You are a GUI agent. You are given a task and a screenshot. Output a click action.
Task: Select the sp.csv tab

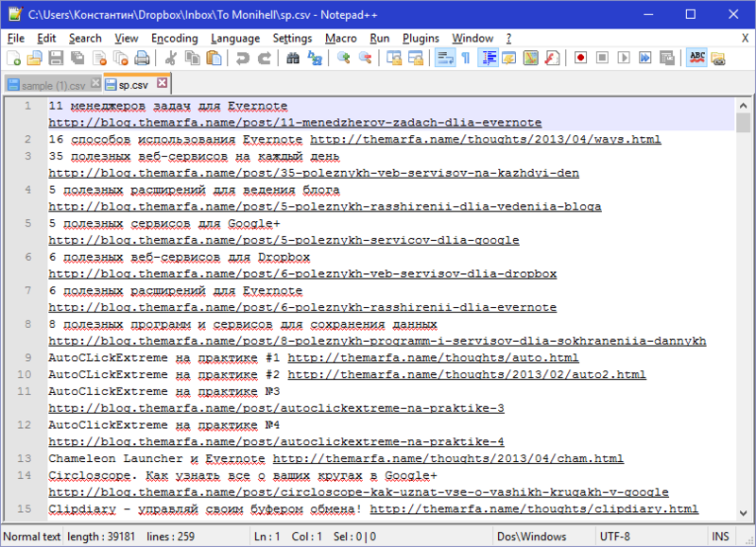coord(133,85)
